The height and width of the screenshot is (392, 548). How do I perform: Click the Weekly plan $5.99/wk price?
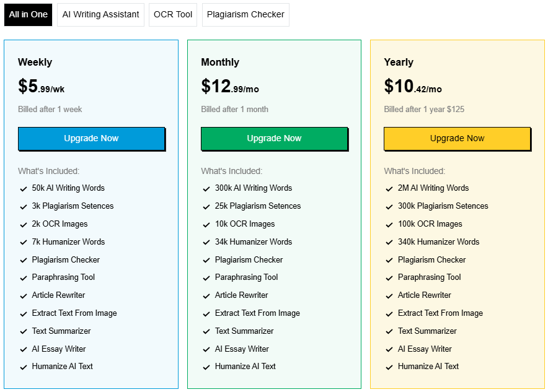click(x=41, y=87)
